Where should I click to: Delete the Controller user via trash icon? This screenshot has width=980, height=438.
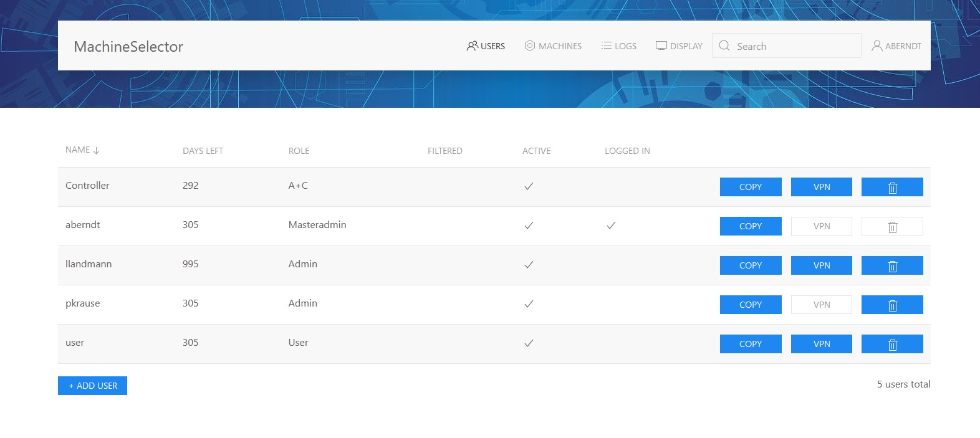tap(892, 188)
